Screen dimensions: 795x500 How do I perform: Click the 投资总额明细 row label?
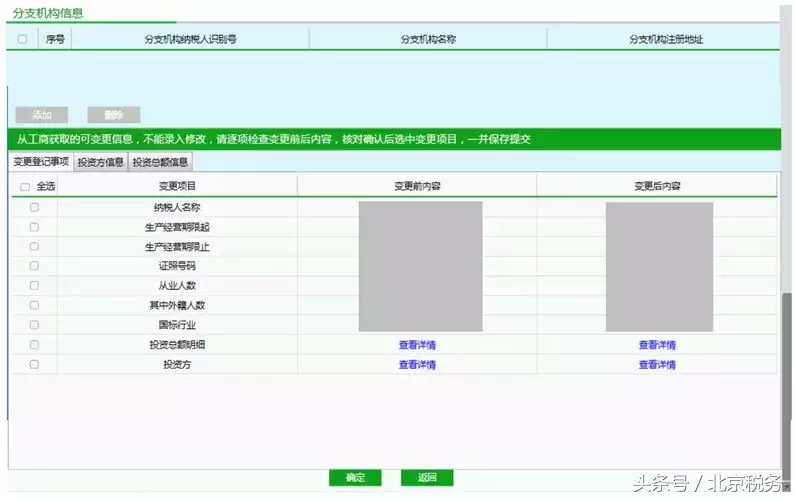point(177,345)
